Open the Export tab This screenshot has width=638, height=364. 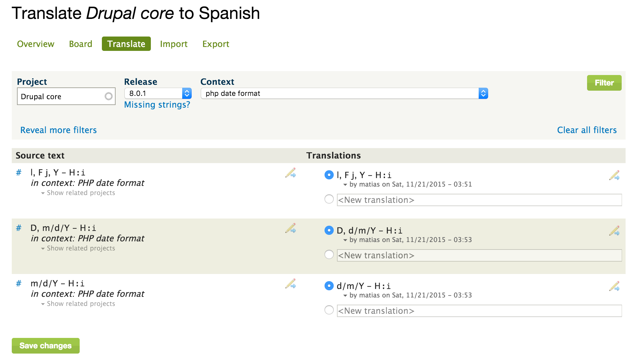216,44
